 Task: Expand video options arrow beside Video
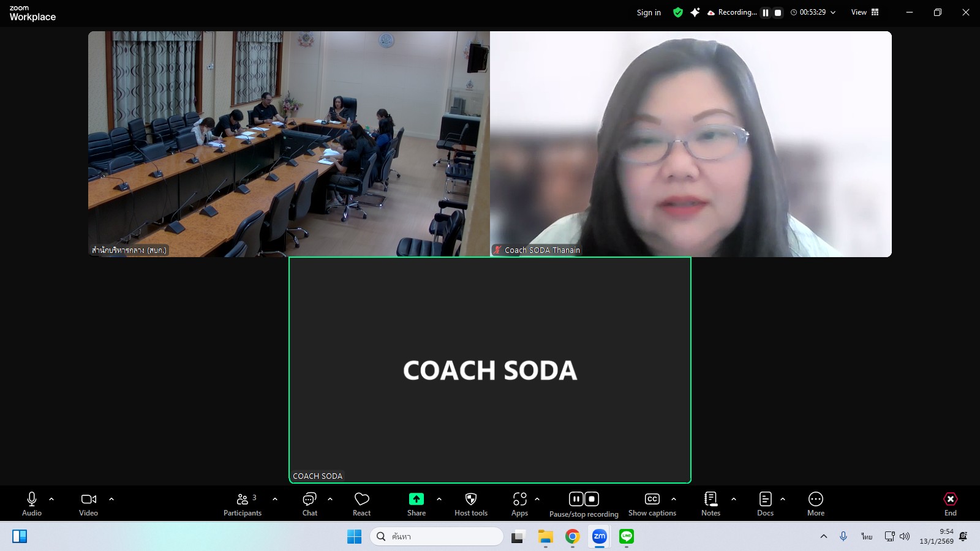tap(111, 499)
